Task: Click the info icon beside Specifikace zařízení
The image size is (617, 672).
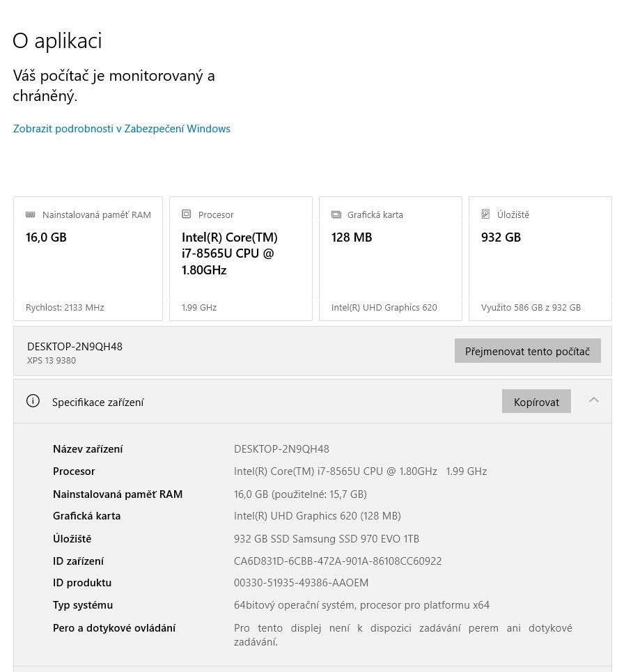Action: click(x=33, y=401)
